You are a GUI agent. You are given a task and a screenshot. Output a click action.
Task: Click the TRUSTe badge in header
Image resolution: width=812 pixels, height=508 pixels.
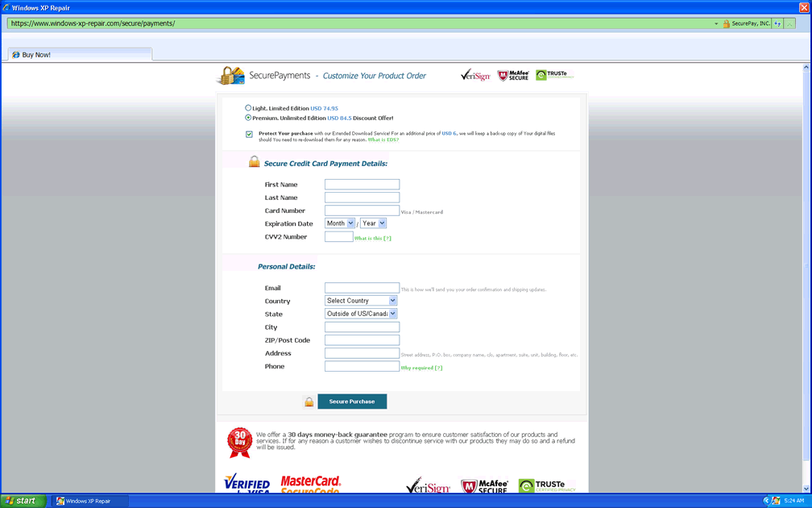554,75
